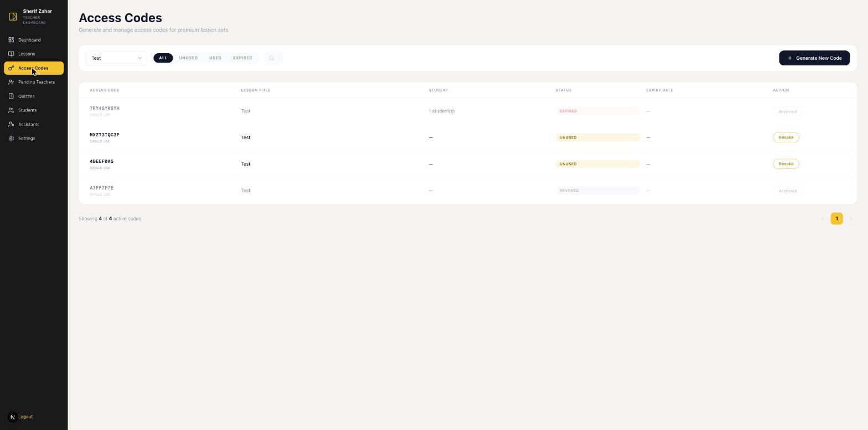868x430 pixels.
Task: Click the Lessons book icon
Action: click(x=11, y=54)
